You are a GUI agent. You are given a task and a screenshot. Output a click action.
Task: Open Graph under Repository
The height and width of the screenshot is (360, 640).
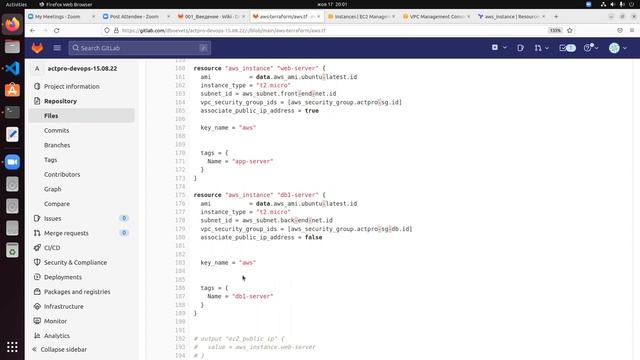tap(53, 189)
